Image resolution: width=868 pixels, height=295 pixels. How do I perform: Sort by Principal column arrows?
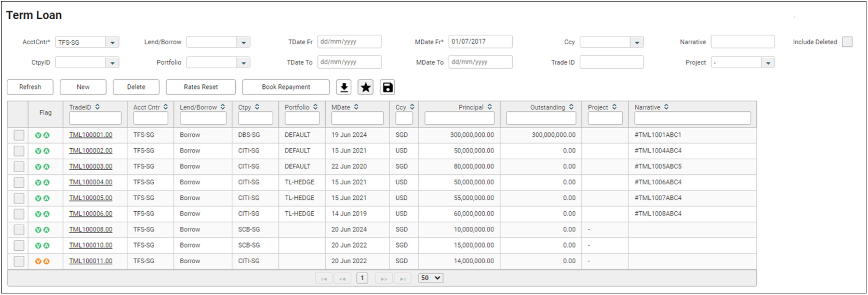pyautogui.click(x=489, y=107)
